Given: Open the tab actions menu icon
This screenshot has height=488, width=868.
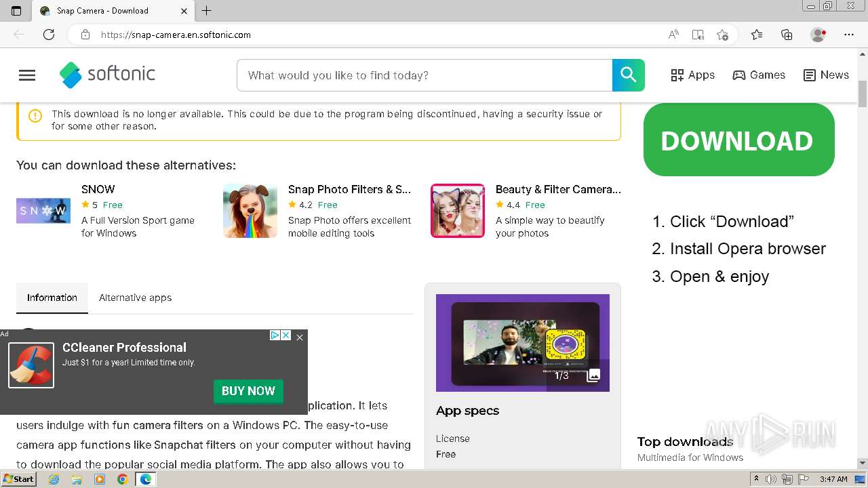Looking at the screenshot, I should pyautogui.click(x=16, y=11).
